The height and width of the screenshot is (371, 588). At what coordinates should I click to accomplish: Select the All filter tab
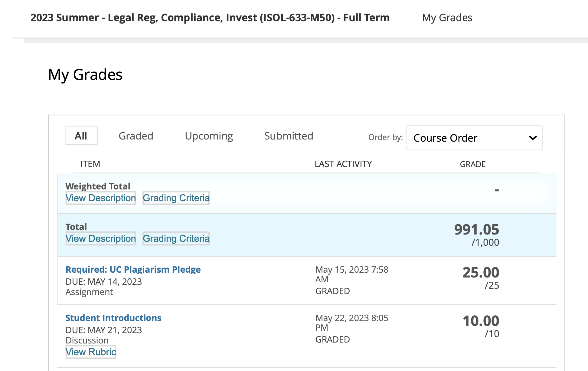[81, 136]
